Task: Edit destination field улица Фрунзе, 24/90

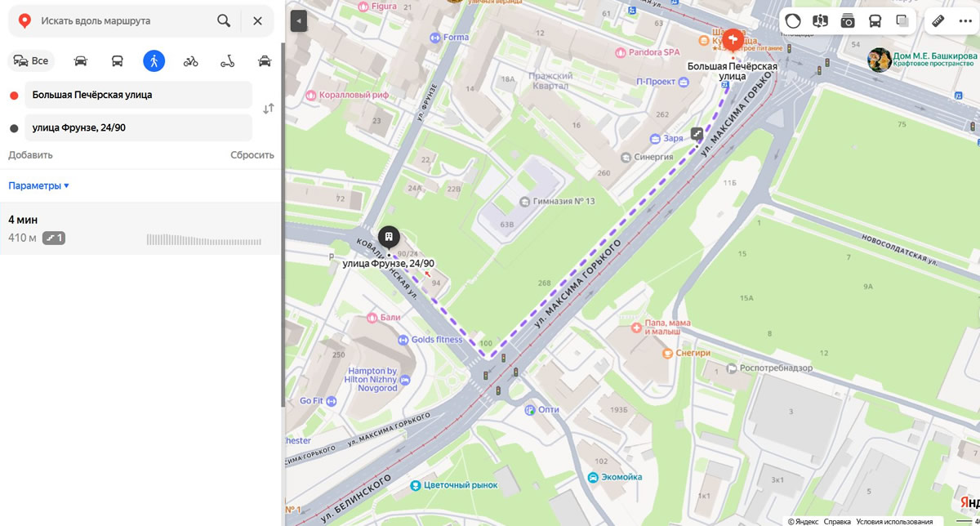Action: point(138,127)
